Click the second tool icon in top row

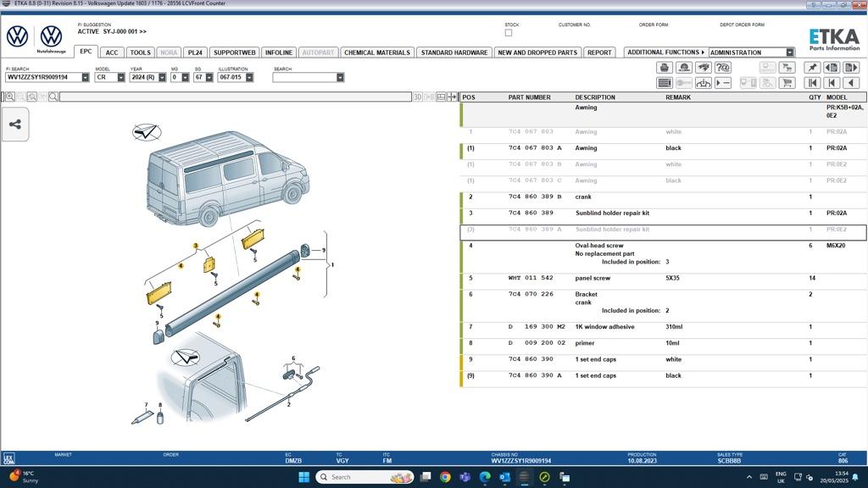[684, 68]
